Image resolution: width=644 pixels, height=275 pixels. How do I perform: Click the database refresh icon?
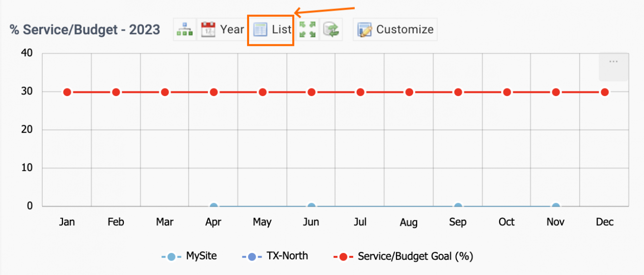click(331, 30)
